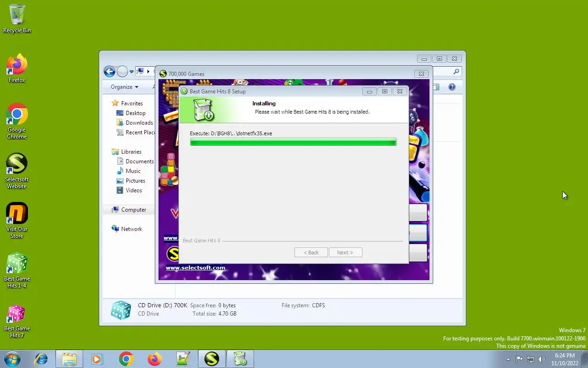Select Computer in the navigation pane
Image resolution: width=588 pixels, height=368 pixels.
tap(129, 210)
